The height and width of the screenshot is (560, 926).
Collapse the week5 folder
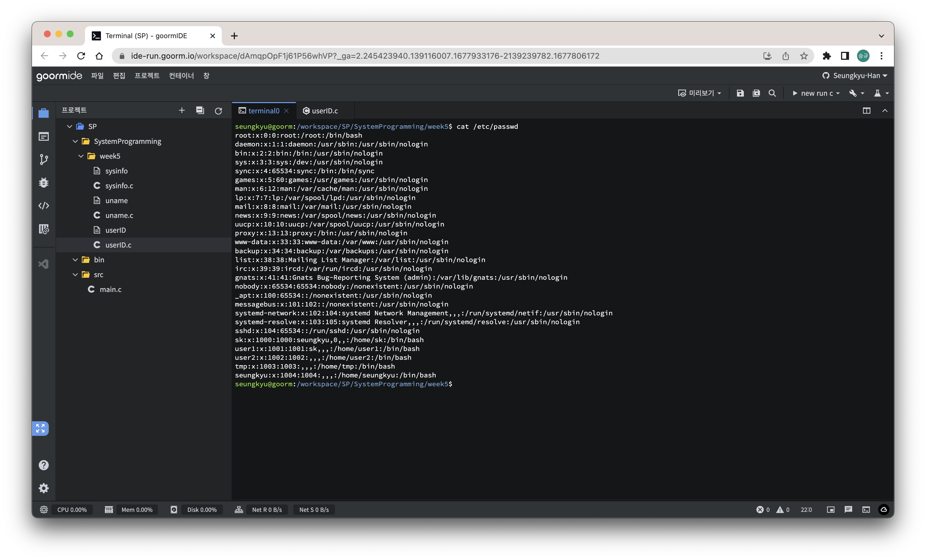(x=81, y=156)
